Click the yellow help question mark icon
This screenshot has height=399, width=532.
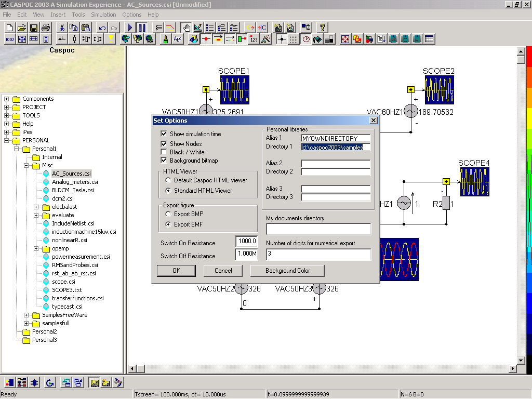[322, 28]
